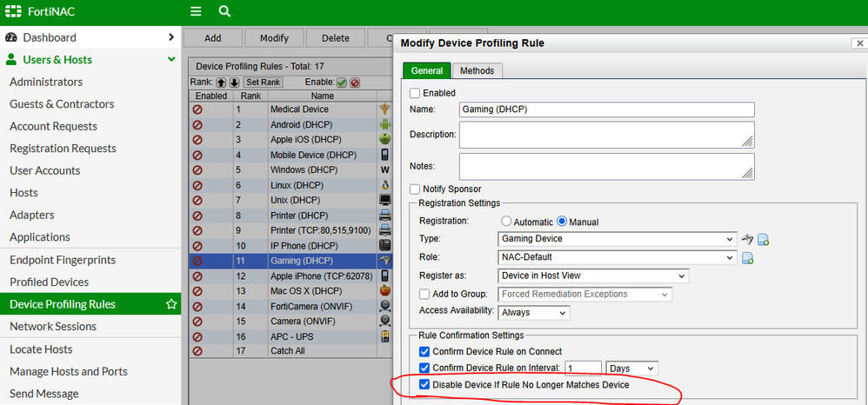Click the Add rule button
Viewport: 868px width, 405px height.
(x=212, y=38)
